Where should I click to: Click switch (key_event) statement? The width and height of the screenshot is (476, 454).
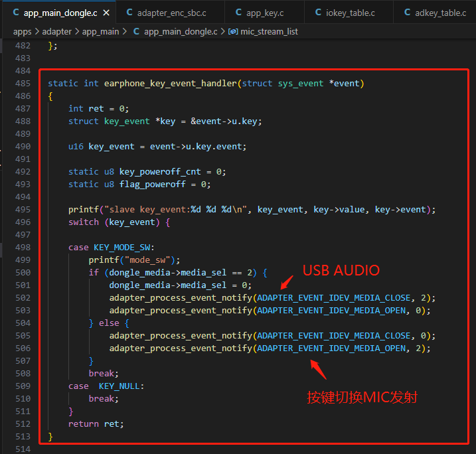(x=119, y=222)
